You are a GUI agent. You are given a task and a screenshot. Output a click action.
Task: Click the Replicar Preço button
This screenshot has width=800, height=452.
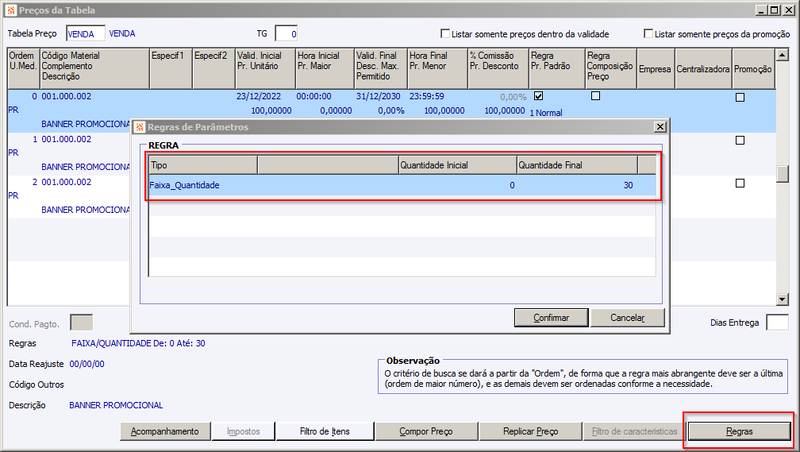click(531, 432)
